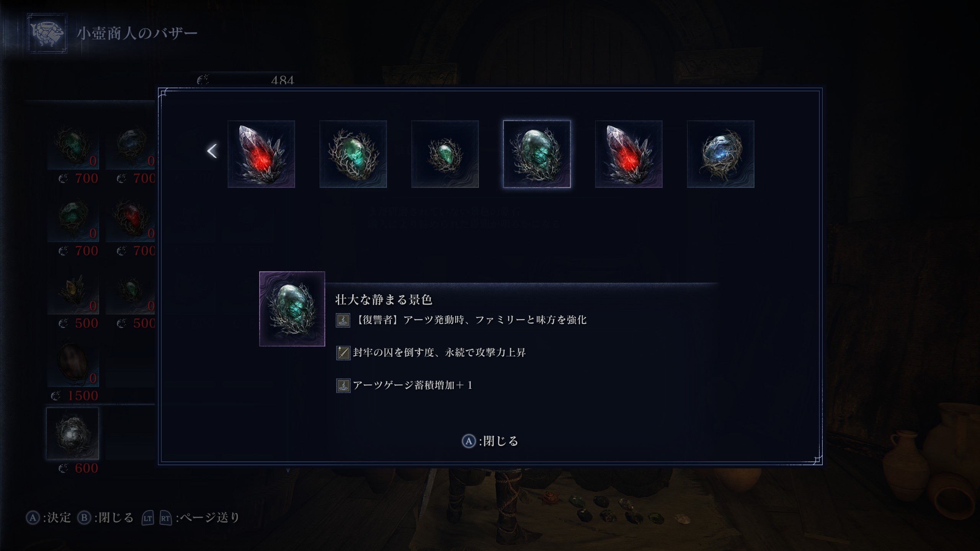Click the A 閉じる button in dialog
This screenshot has height=551, width=980.
coord(490,441)
